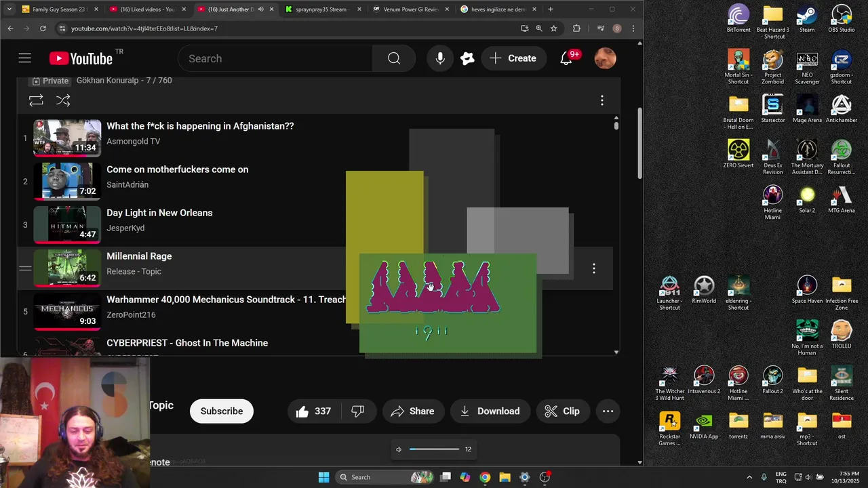This screenshot has height=488, width=868.
Task: Select NVIDIA App desktop icon
Action: click(x=704, y=426)
